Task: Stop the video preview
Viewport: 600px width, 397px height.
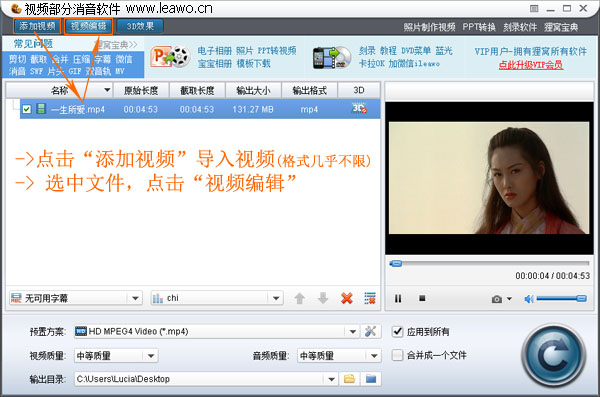Action: (422, 298)
